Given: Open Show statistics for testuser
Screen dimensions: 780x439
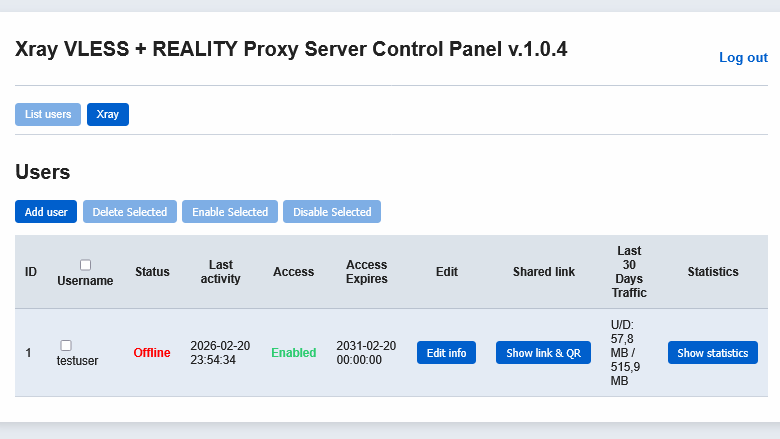Looking at the screenshot, I should pos(712,353).
